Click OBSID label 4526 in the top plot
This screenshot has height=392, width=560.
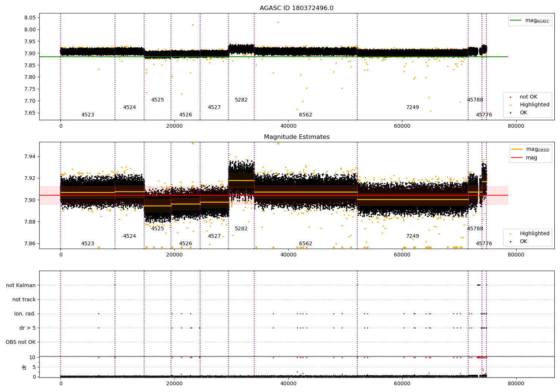pyautogui.click(x=186, y=115)
